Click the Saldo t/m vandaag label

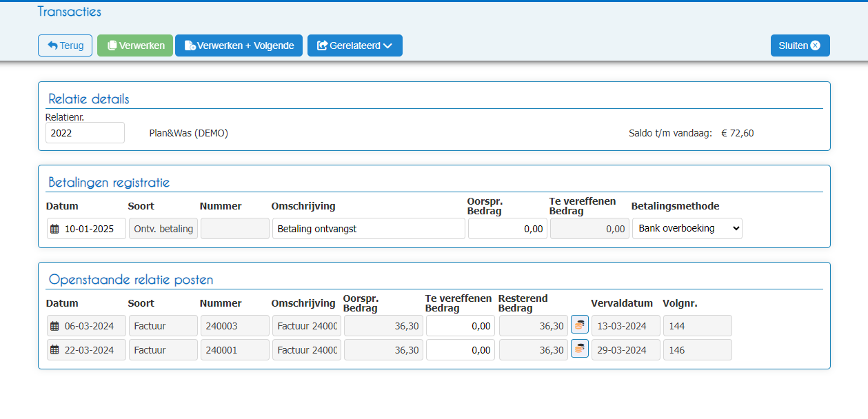pyautogui.click(x=670, y=133)
